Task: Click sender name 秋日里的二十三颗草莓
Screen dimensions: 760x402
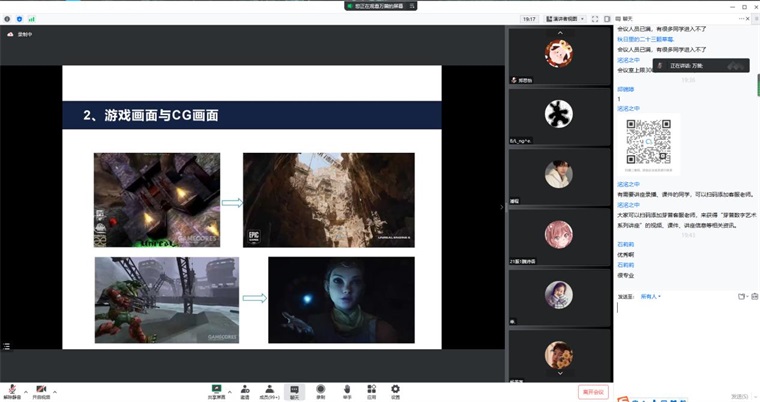Action: [646, 39]
